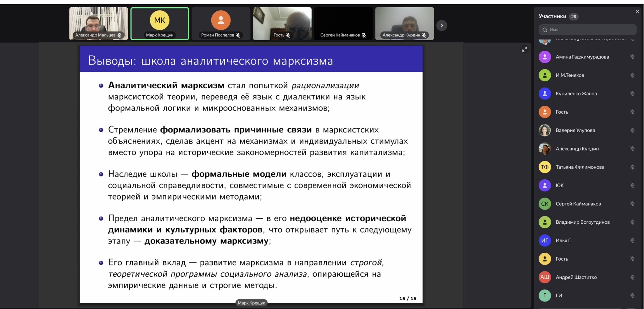Open the ИГ blue avatar
644x309 pixels.
545,240
